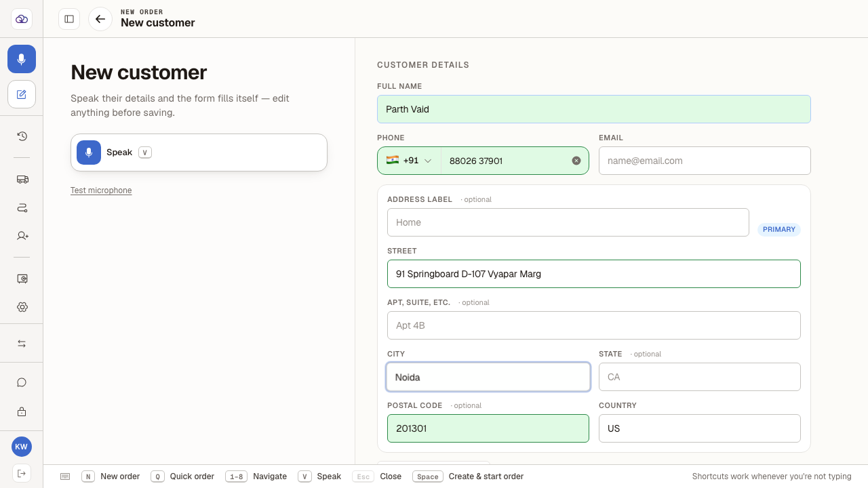Click the Quick order shortcut in the bottom bar
The width and height of the screenshot is (868, 488).
[x=182, y=476]
